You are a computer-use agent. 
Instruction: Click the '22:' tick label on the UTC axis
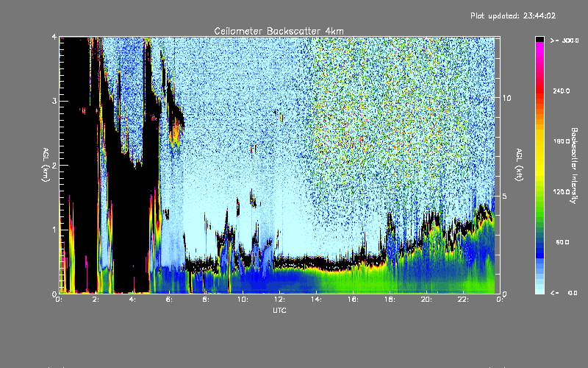463,300
